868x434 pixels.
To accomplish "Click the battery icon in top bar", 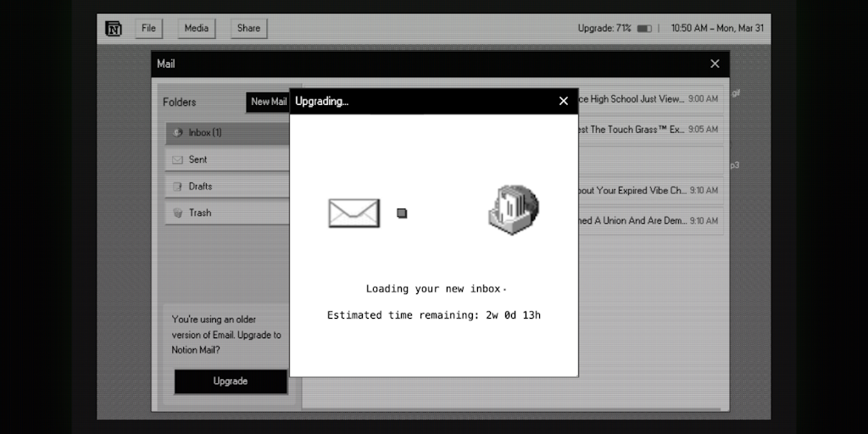I will click(644, 28).
